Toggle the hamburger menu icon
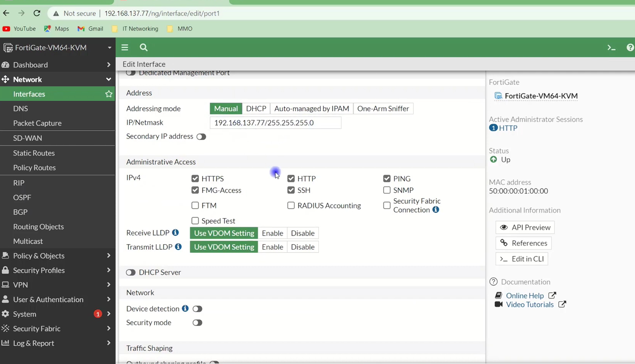Viewport: 635px width, 364px height. 125,47
